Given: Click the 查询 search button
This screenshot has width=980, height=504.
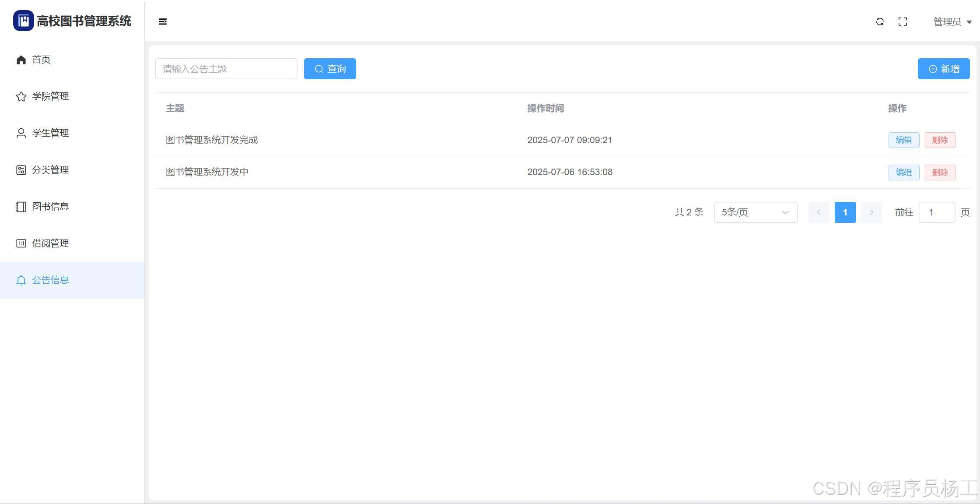Looking at the screenshot, I should [330, 69].
